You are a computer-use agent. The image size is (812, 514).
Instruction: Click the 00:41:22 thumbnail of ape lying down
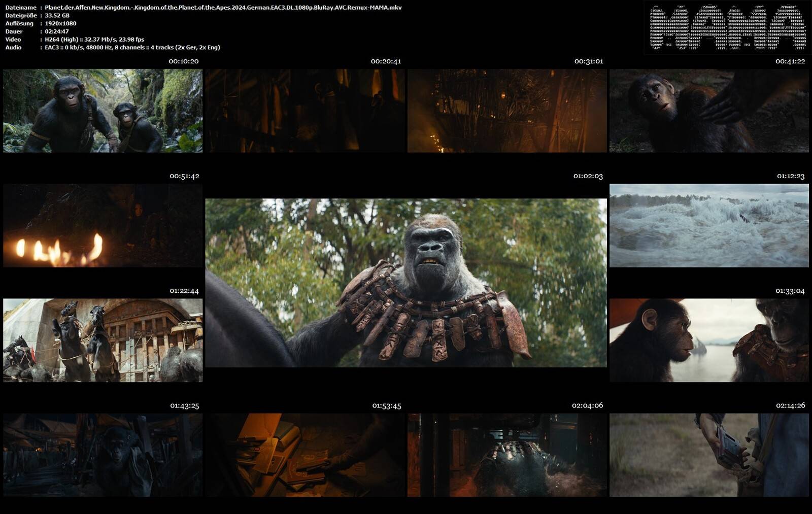(x=709, y=111)
